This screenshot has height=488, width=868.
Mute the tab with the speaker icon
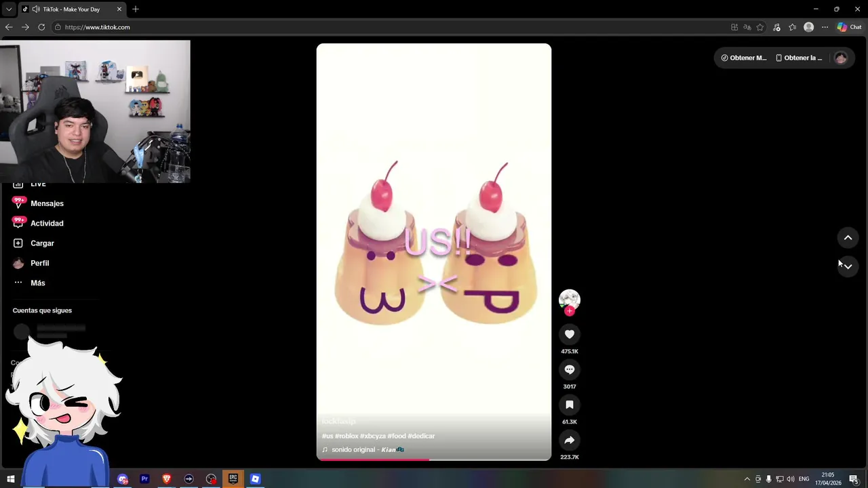pyautogui.click(x=35, y=9)
